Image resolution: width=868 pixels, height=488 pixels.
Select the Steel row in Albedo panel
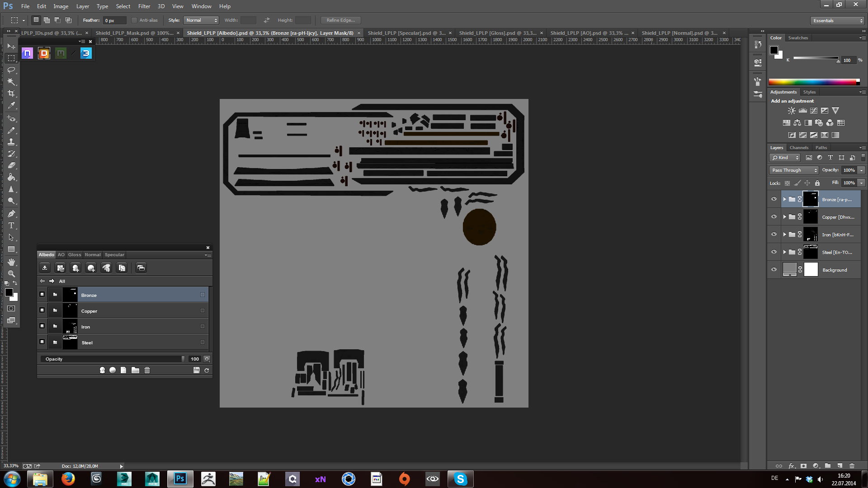123,343
